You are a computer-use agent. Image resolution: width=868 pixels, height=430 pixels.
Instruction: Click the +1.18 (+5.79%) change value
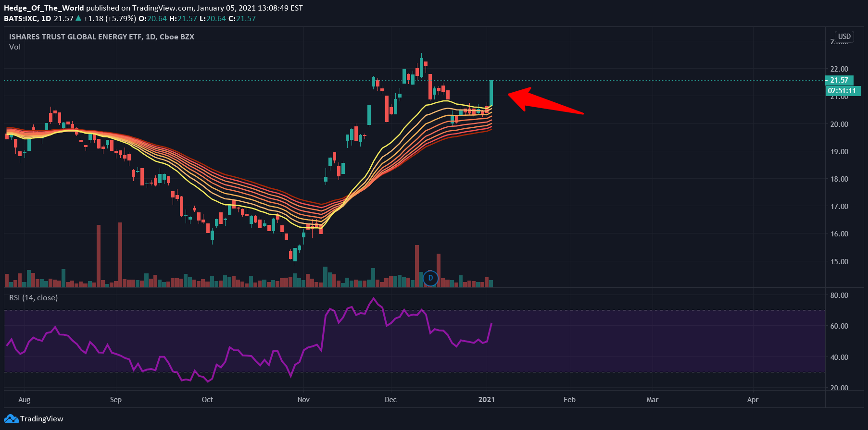click(110, 19)
